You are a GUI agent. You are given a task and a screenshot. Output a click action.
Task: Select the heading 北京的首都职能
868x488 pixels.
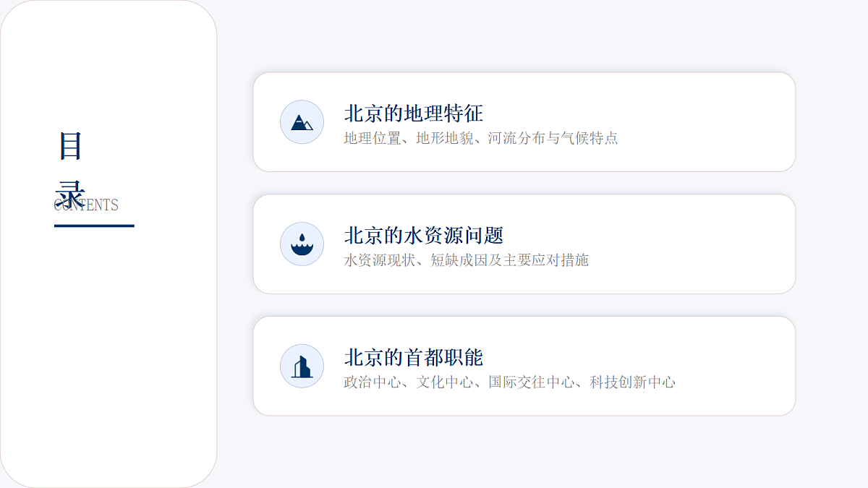pos(413,358)
